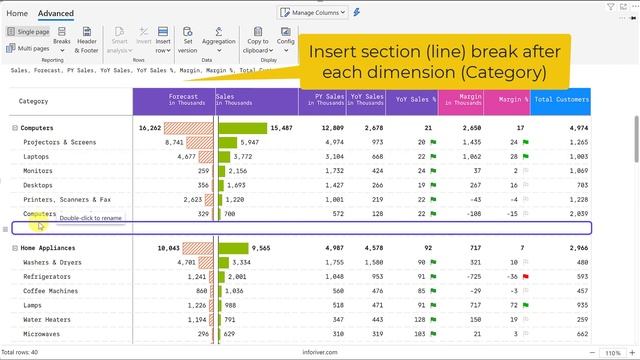The image size is (640, 360).
Task: Open the Config dropdown
Action: point(285,40)
